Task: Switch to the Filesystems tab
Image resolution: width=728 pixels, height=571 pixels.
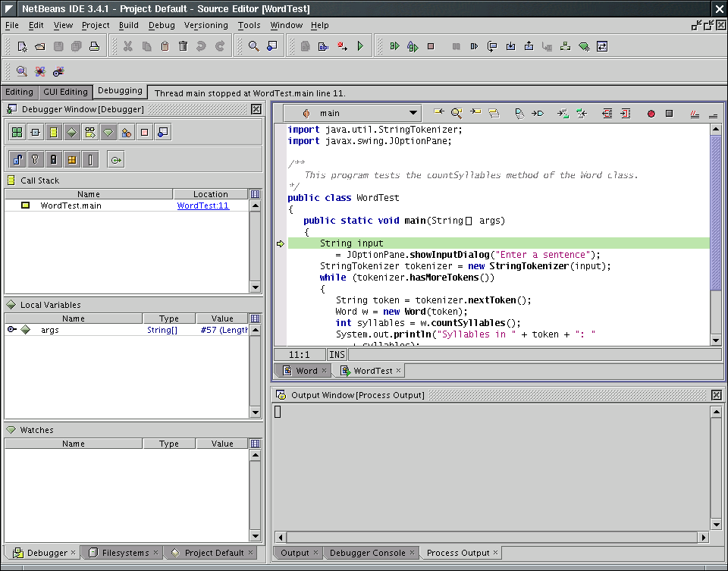Action: pos(124,553)
